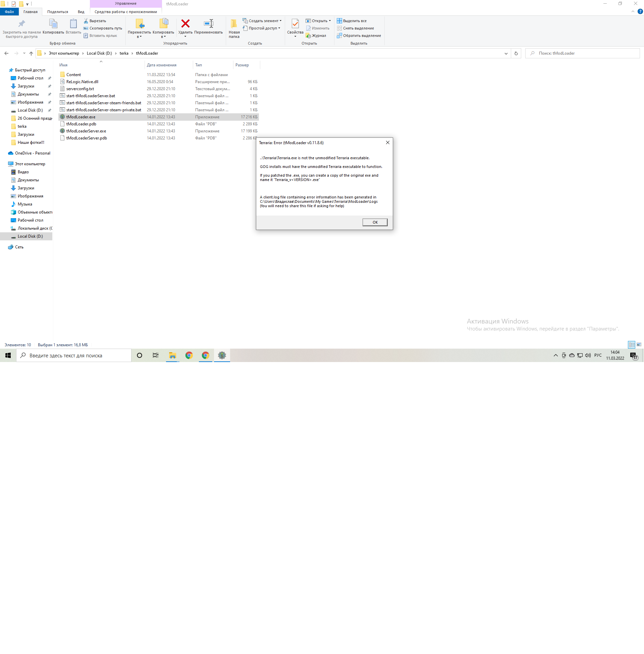Open file properties via Свойства icon
The width and height of the screenshot is (644, 654).
(x=294, y=24)
